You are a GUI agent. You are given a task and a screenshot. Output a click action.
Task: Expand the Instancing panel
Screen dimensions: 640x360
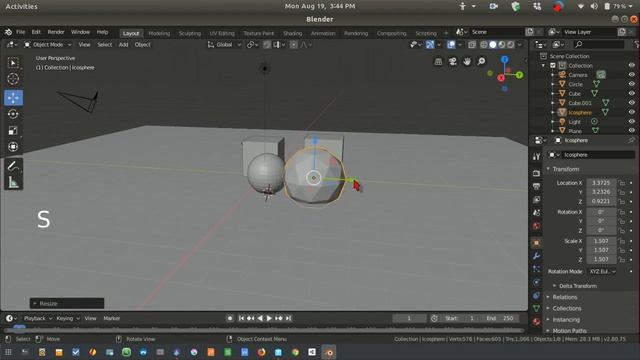click(x=566, y=320)
